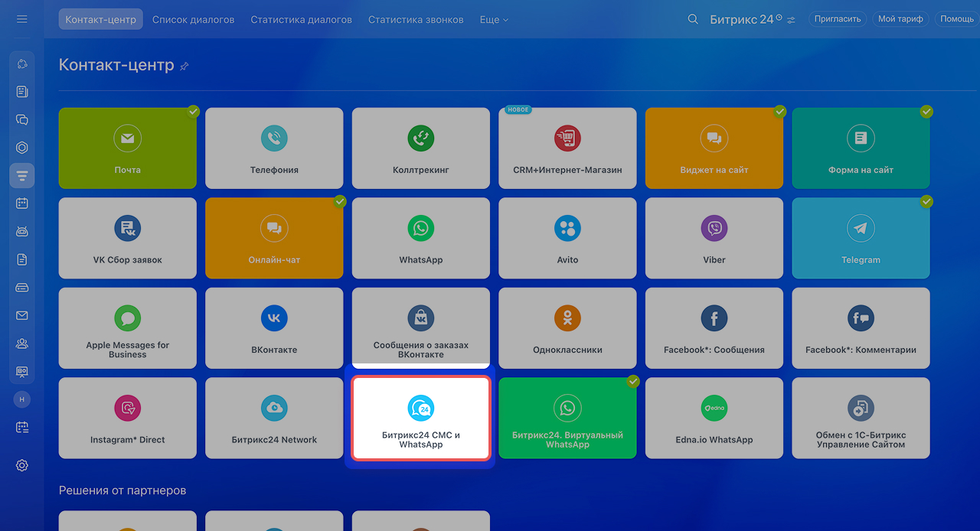Image resolution: width=980 pixels, height=531 pixels.
Task: Open settings gear in left sidebar
Action: coord(22,465)
